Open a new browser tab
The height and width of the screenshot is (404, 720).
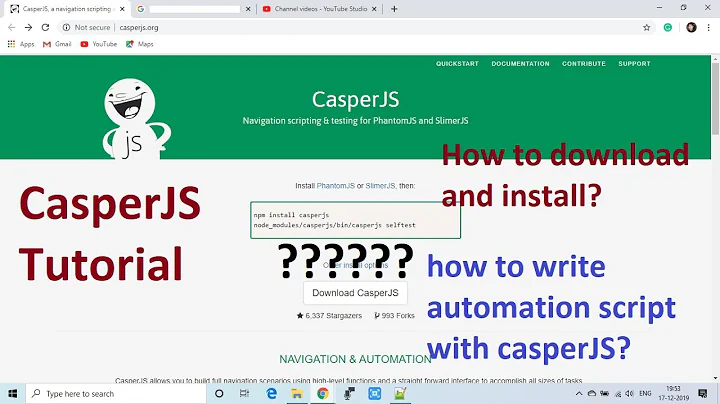(x=394, y=9)
